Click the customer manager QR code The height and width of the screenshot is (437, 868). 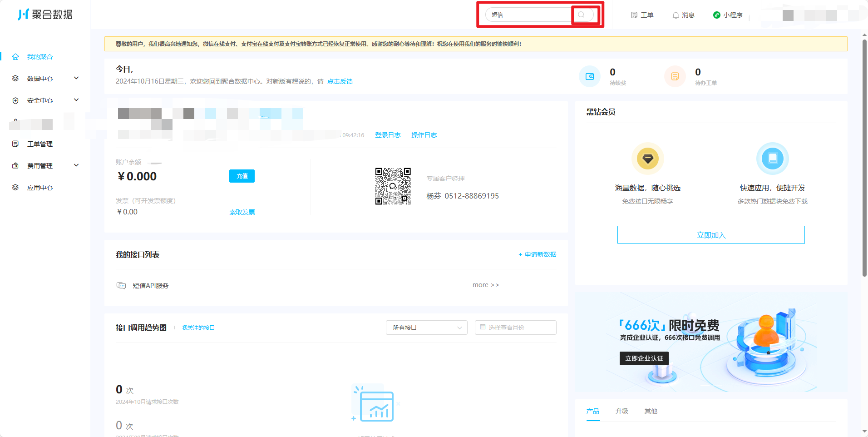(393, 186)
